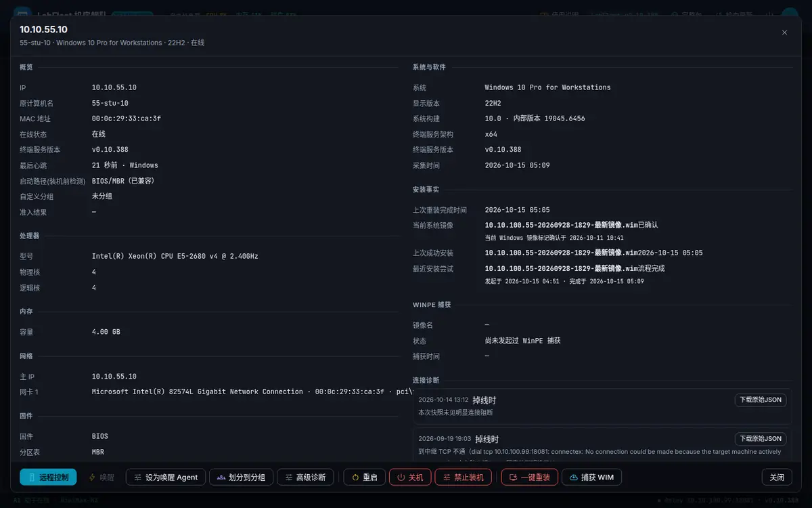Click 系统 value Windows 10 Pro for Workstations
Screen dimensions: 812x508
547,87
